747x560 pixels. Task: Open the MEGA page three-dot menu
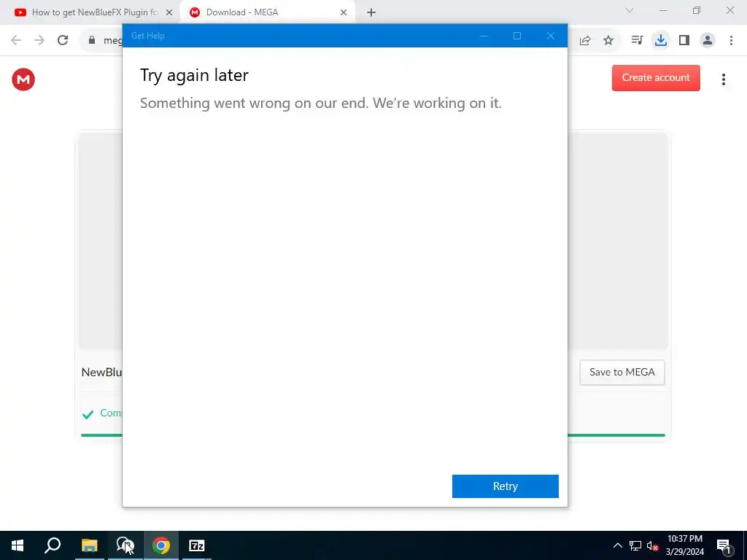pyautogui.click(x=723, y=79)
